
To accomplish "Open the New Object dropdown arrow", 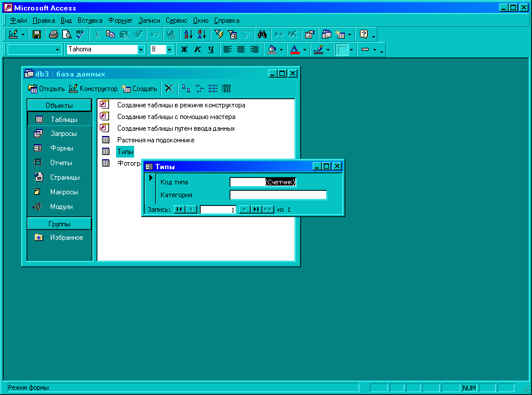I will (349, 34).
